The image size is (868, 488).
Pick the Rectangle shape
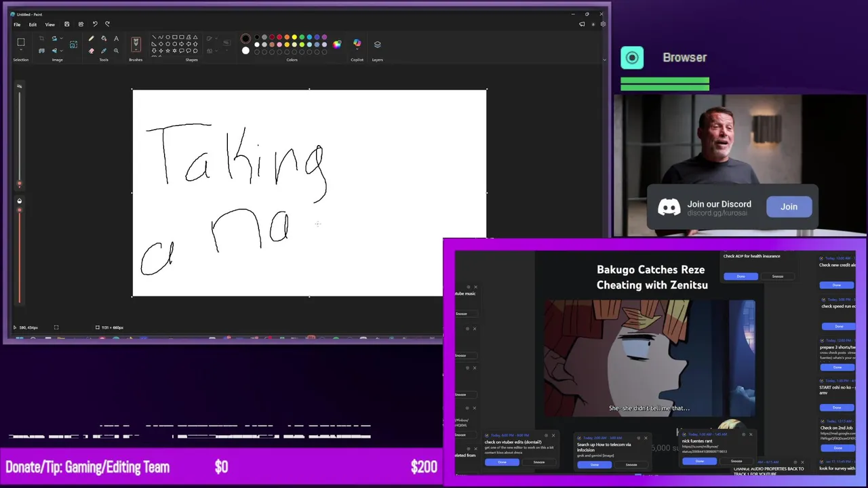pyautogui.click(x=175, y=37)
